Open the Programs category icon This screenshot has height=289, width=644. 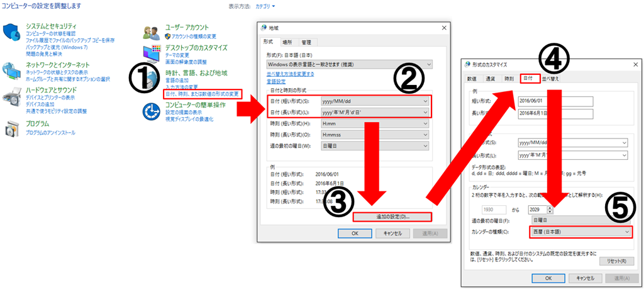[x=11, y=128]
